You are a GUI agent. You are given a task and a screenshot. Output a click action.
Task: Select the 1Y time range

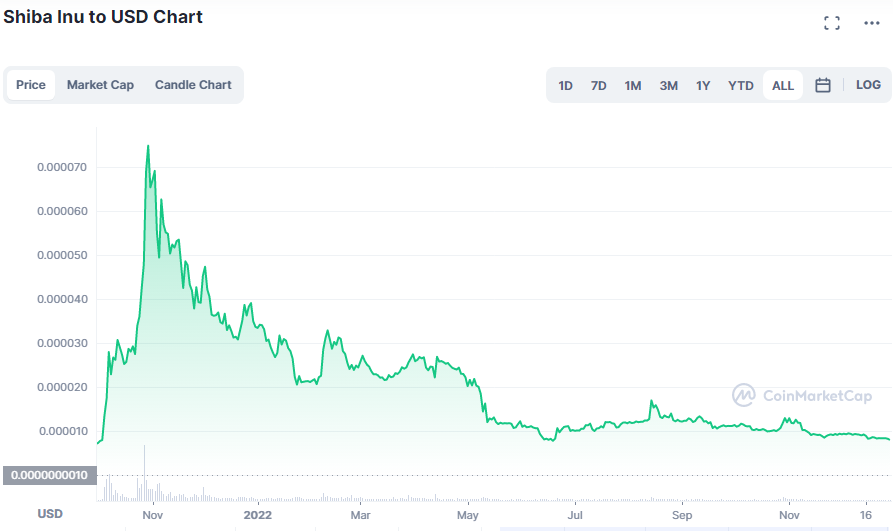703,86
